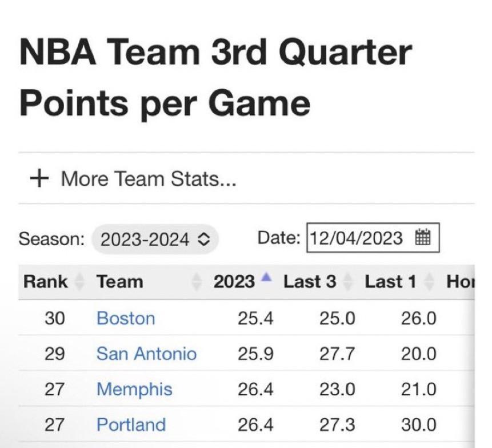Sort by the Last 1 column header
492x448 pixels.
390,282
